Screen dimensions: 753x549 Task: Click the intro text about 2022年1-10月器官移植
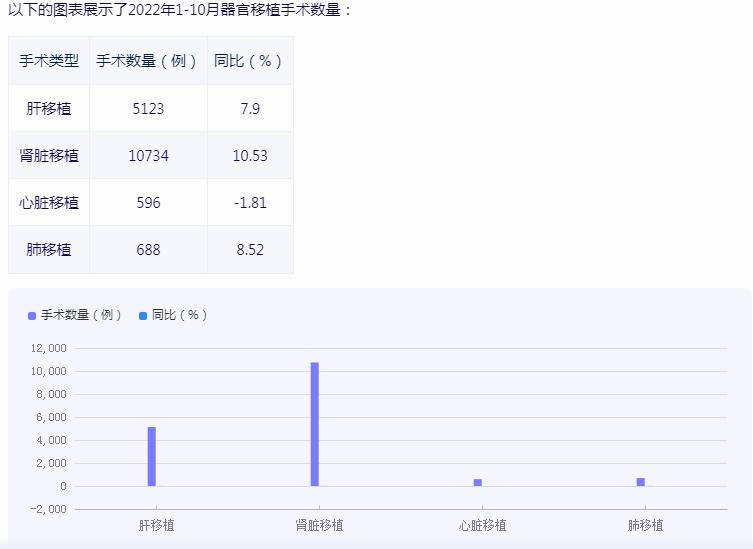point(180,11)
